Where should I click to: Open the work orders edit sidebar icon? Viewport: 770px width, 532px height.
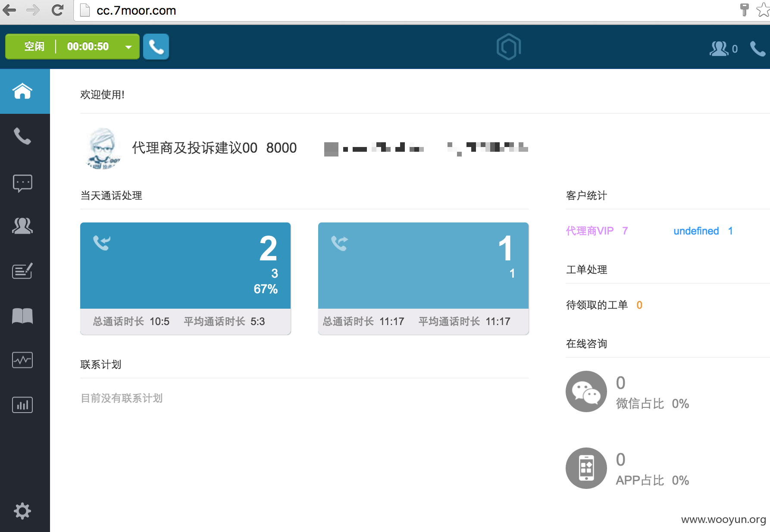pyautogui.click(x=22, y=271)
